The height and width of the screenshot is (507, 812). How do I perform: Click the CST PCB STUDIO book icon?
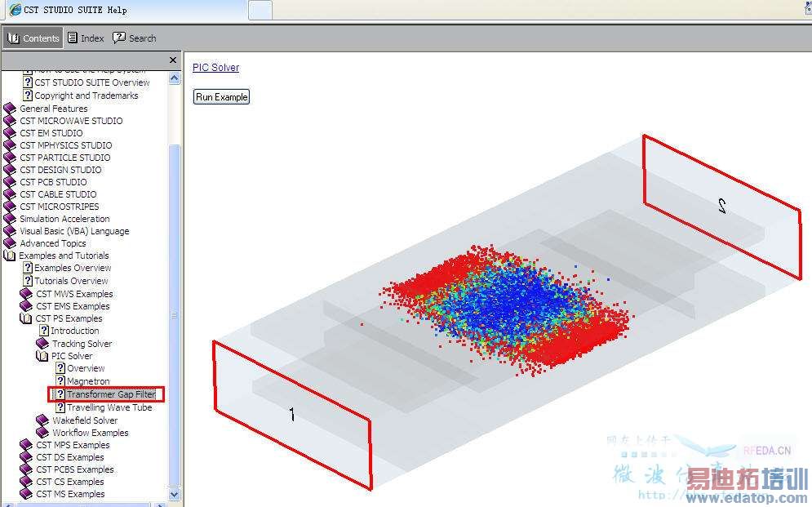[x=10, y=182]
